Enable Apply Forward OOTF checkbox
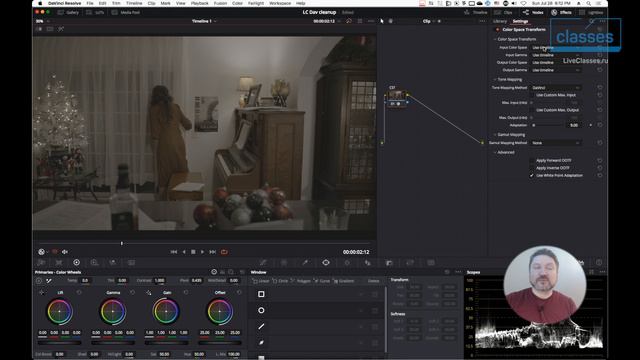Screen dimensions: 640x360 532,160
